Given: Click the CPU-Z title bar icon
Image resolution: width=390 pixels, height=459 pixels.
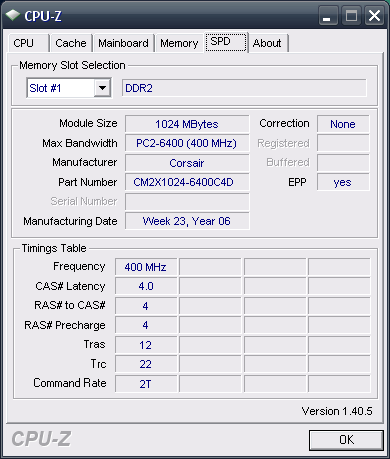Looking at the screenshot, I should 13,15.
